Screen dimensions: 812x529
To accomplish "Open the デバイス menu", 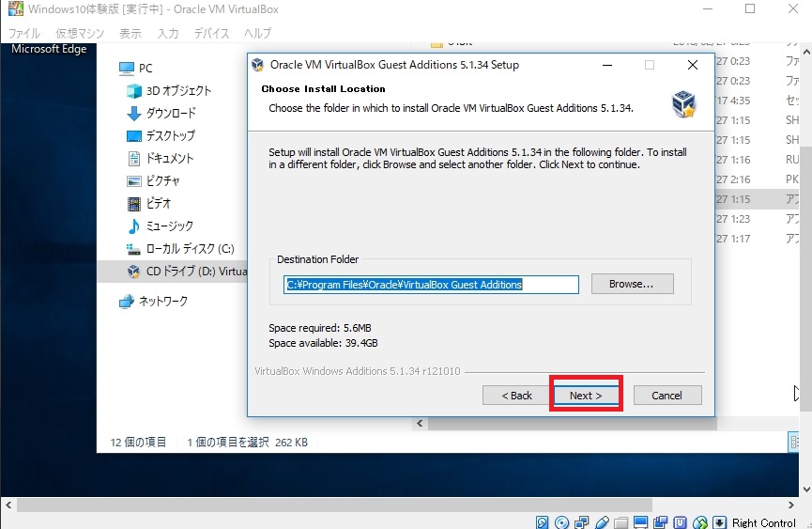I will pos(211,33).
